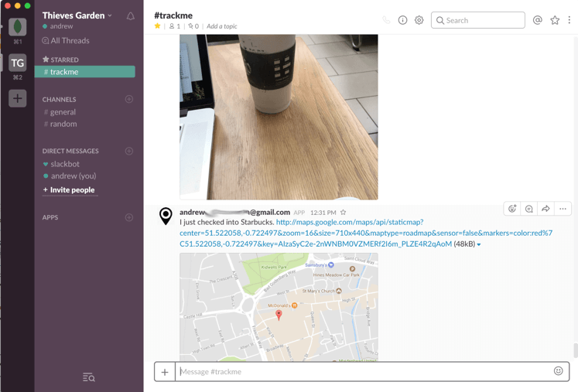The image size is (578, 392).
Task: Open the emoji picker
Action: coord(558,371)
